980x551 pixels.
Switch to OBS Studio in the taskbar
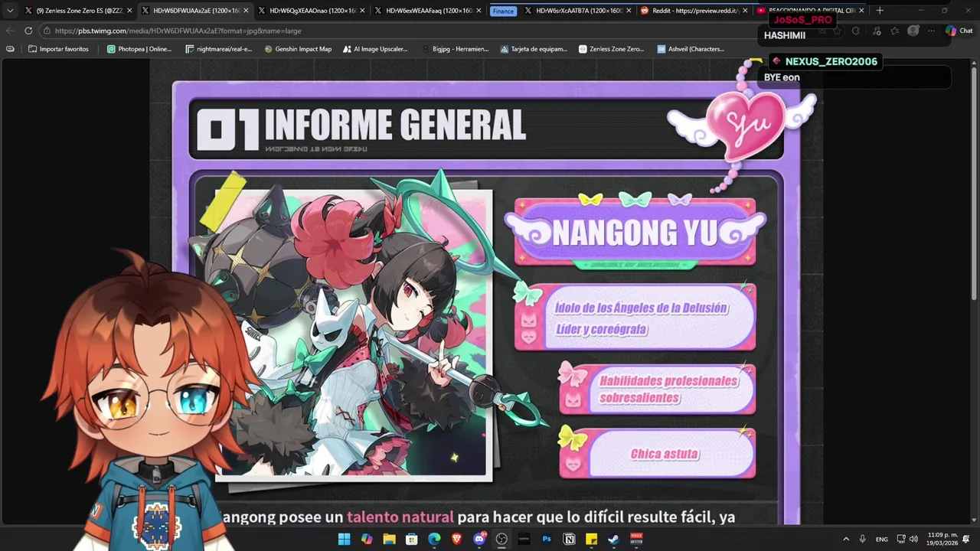tap(501, 539)
